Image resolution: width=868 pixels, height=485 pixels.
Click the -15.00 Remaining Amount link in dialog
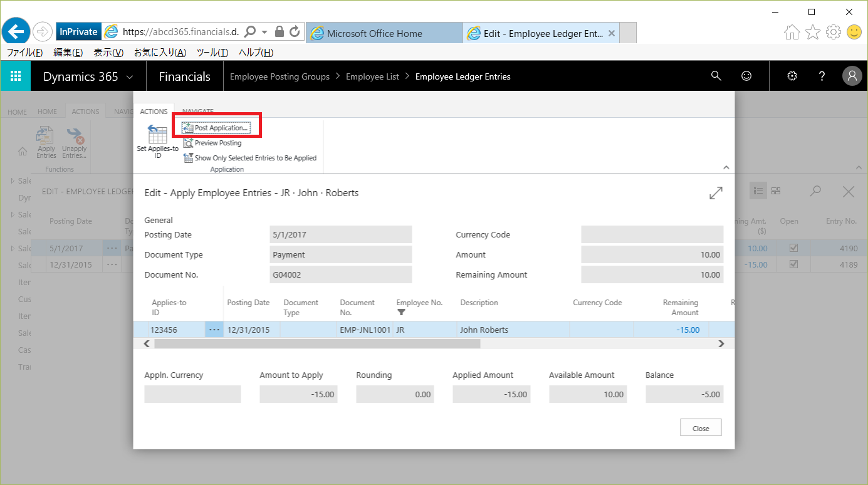pyautogui.click(x=688, y=330)
